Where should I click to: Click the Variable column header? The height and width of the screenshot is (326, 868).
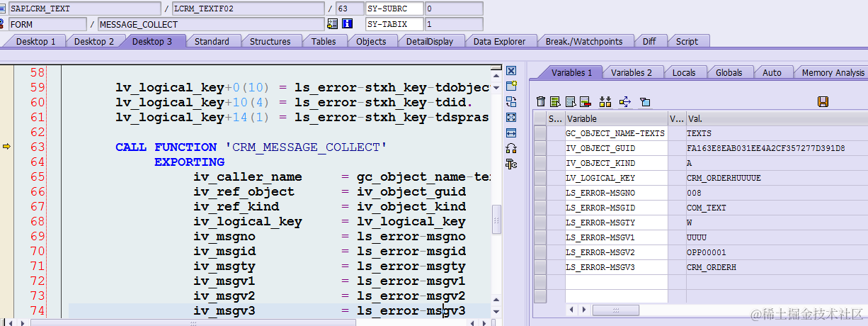pyautogui.click(x=616, y=118)
